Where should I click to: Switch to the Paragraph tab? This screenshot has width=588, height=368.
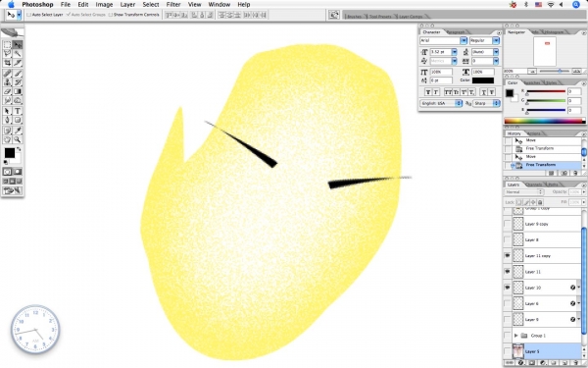click(x=456, y=32)
